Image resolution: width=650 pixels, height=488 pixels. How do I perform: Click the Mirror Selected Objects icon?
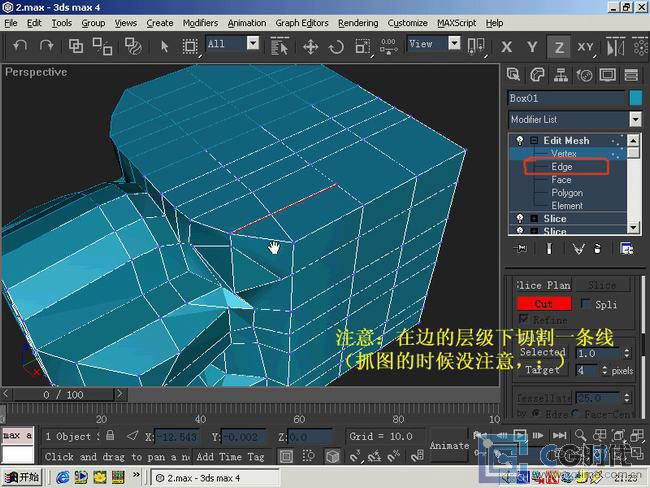coord(615,47)
